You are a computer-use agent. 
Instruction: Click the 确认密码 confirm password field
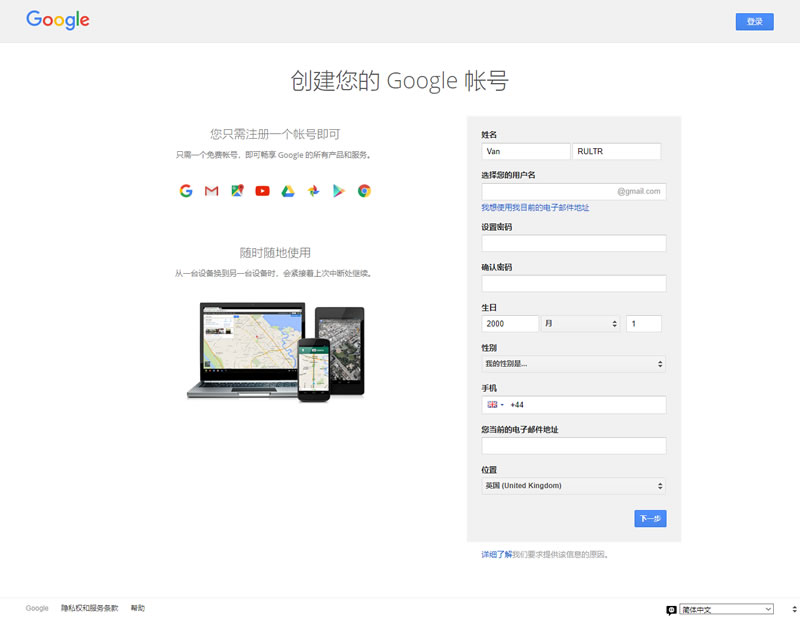tap(573, 284)
